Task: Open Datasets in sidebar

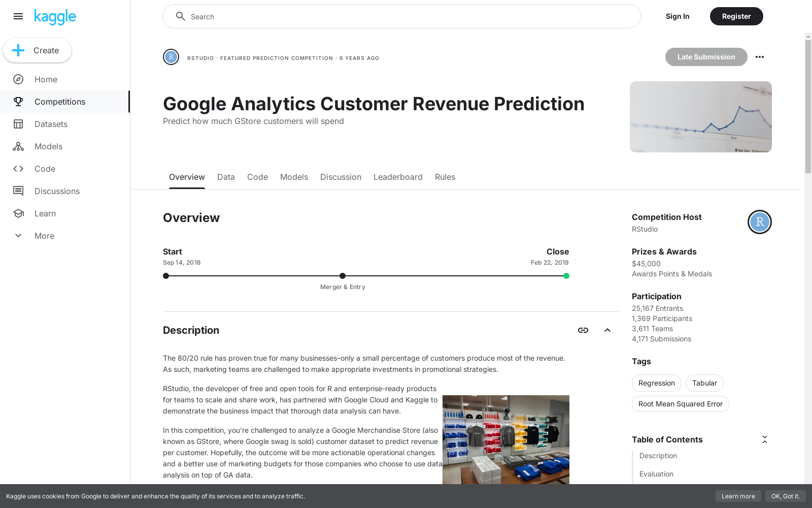Action: coord(65,124)
